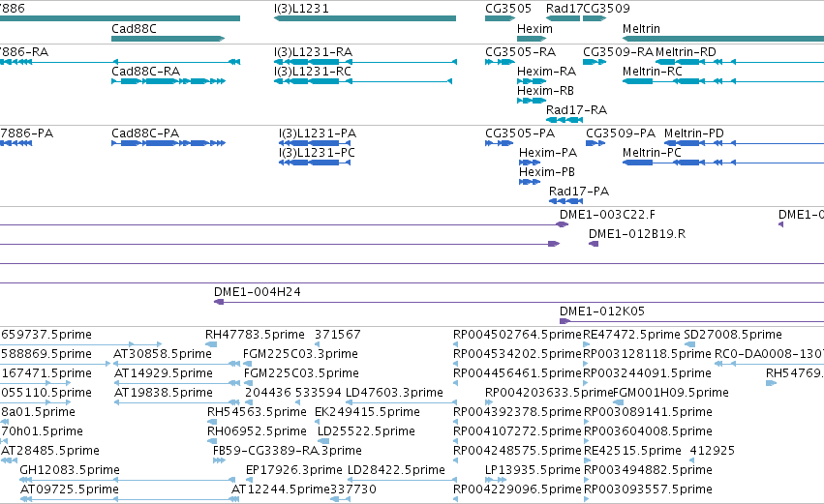This screenshot has width=824, height=504.
Task: Click the RP004456461.5prime EST label
Action: [x=518, y=373]
